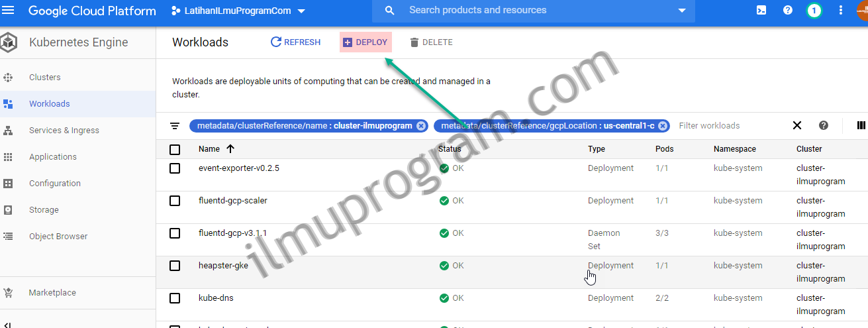Click the DELETE button

tap(431, 42)
